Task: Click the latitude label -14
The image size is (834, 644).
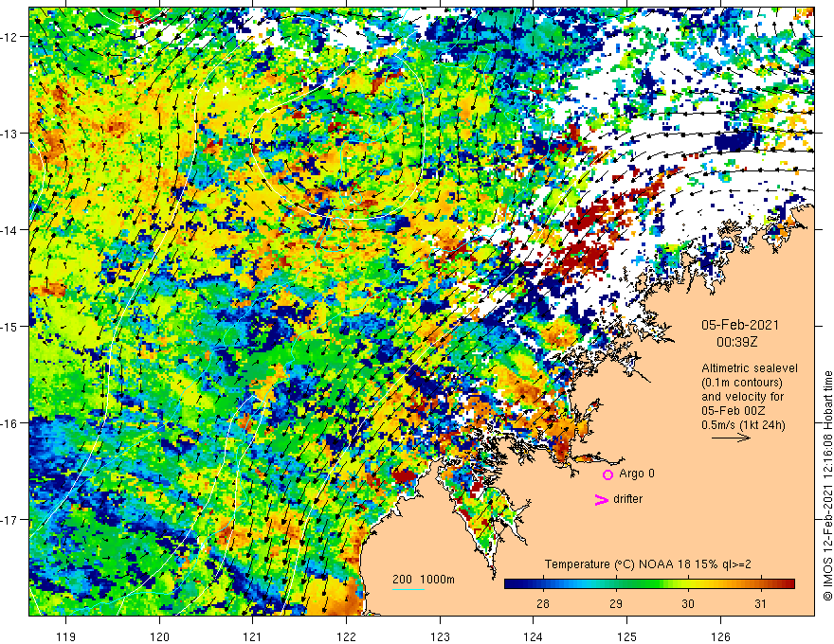Action: tap(10, 230)
